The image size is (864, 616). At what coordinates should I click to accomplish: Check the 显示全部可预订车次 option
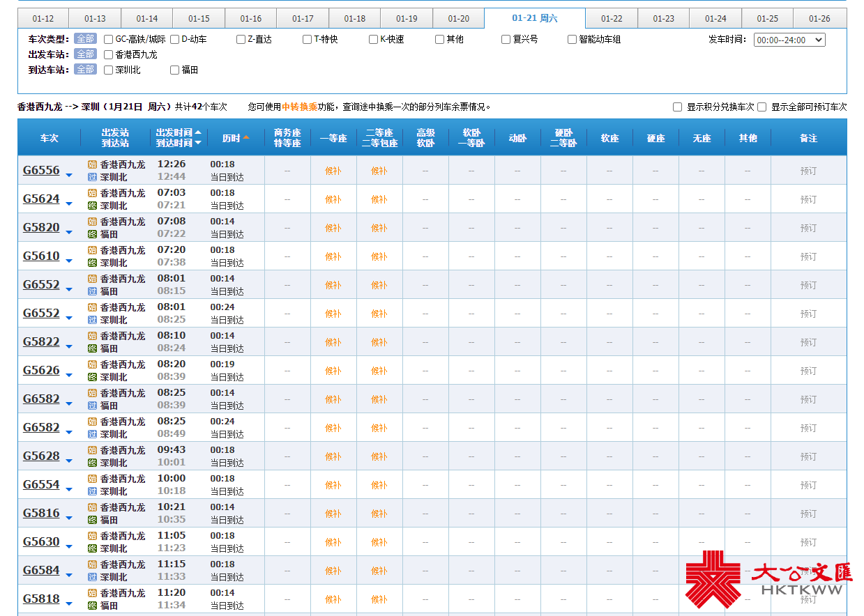tap(762, 107)
